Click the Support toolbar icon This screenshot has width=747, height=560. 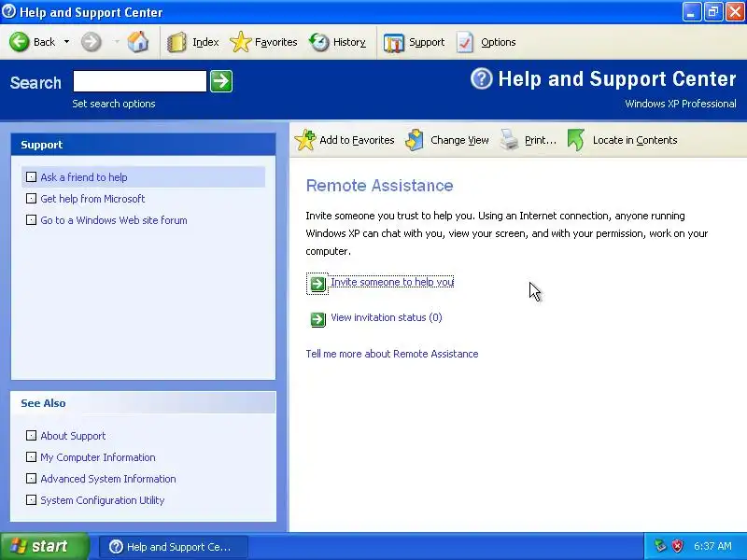pos(393,42)
